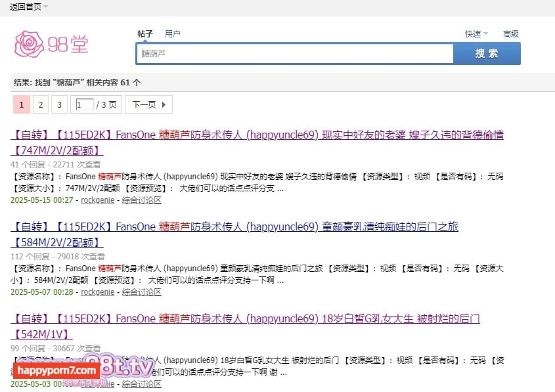
Task: Click the arrow beside 返回首页
Action: pos(45,7)
